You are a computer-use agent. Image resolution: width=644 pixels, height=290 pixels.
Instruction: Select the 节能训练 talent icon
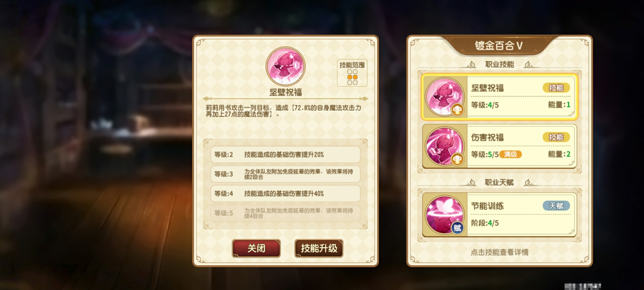point(445,215)
